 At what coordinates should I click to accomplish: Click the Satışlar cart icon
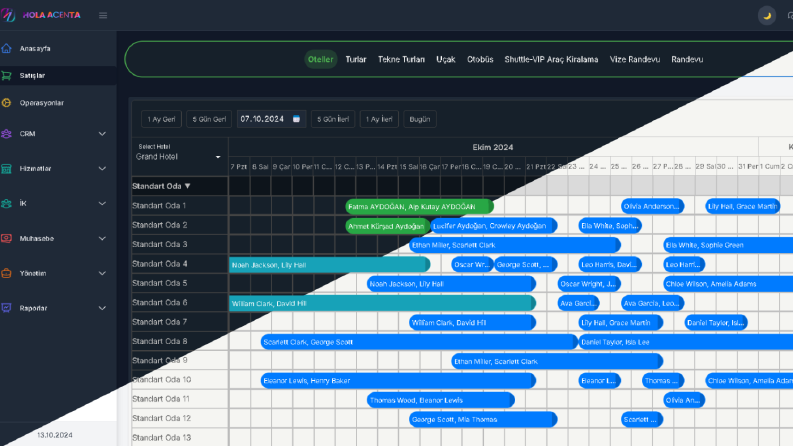pos(7,75)
